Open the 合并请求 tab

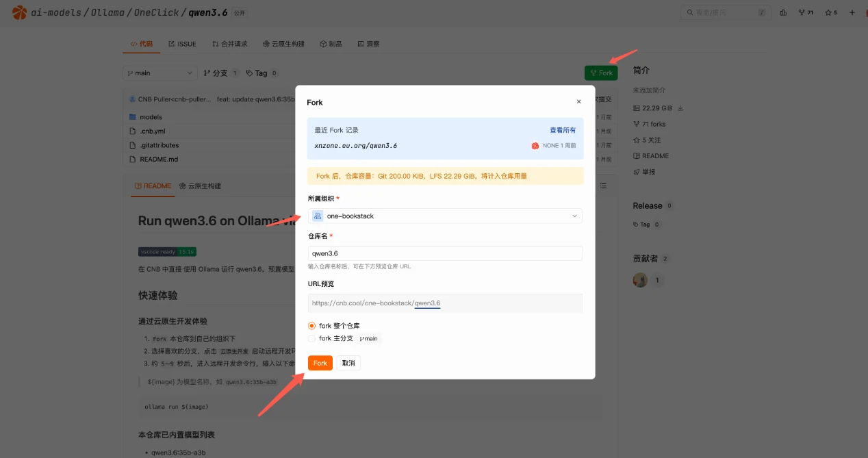coord(230,44)
